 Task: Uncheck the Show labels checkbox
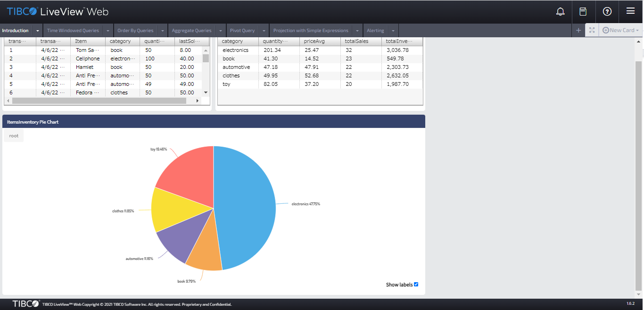pyautogui.click(x=416, y=285)
